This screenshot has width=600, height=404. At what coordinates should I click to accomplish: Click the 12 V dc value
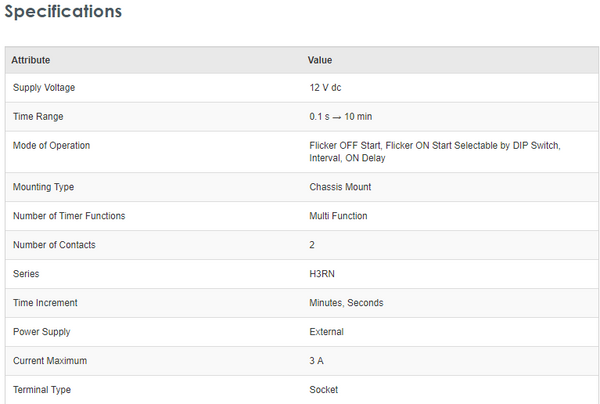(326, 88)
